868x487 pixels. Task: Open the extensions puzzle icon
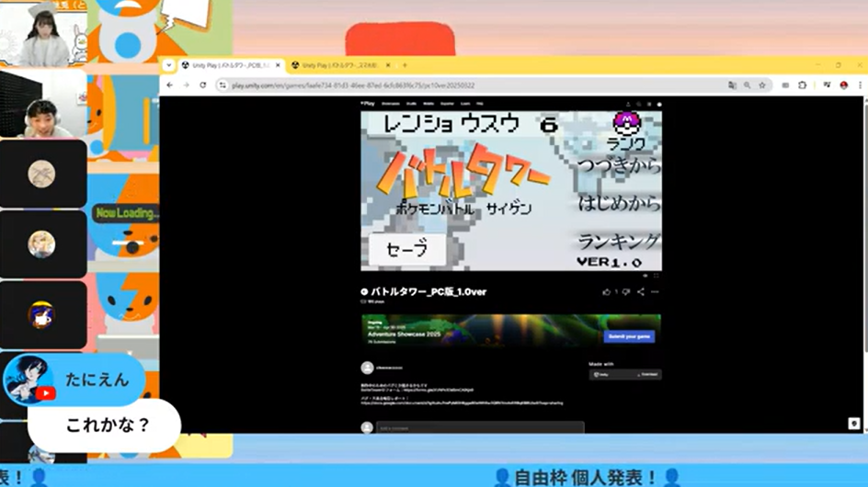pos(802,85)
